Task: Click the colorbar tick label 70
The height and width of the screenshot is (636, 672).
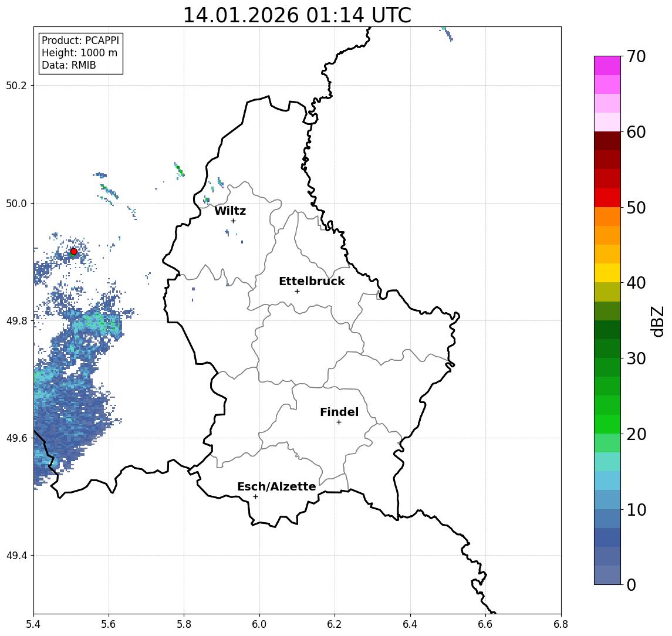Action: click(636, 56)
